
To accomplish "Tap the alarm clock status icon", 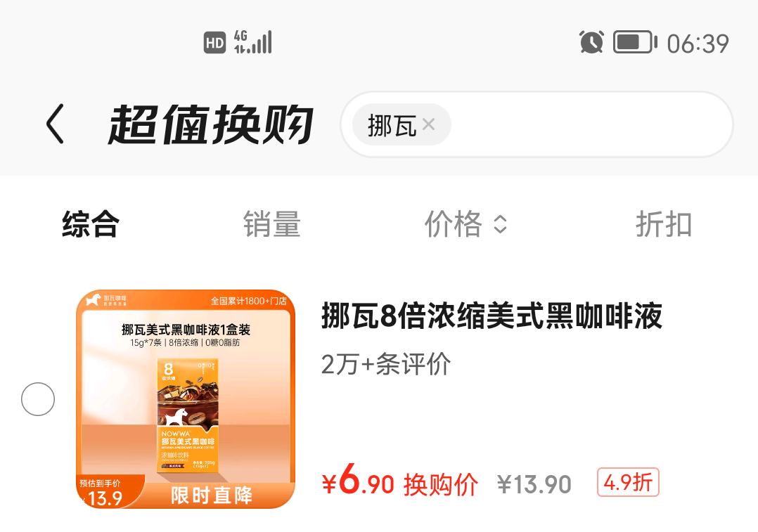I will tap(591, 42).
